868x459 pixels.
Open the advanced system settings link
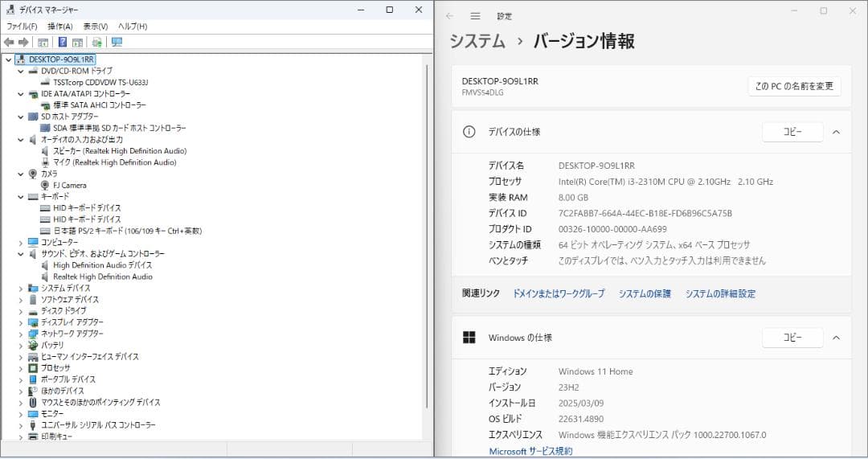(x=720, y=293)
